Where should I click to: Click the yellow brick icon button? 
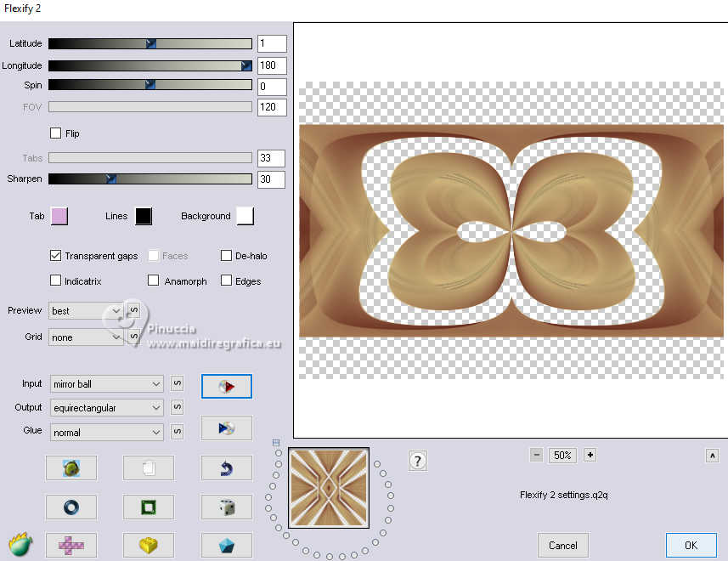coord(148,545)
